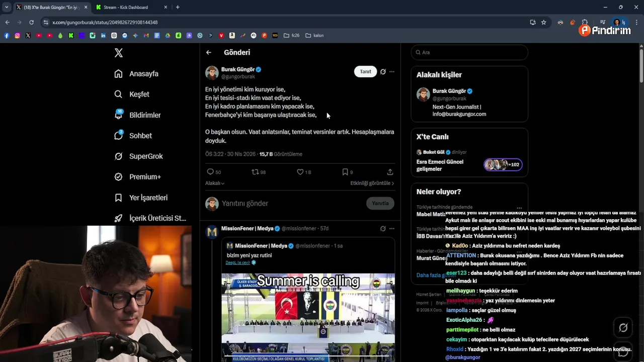Image resolution: width=644 pixels, height=362 pixels.
Task: Click Daha fazla göster link
Action: tap(436, 275)
